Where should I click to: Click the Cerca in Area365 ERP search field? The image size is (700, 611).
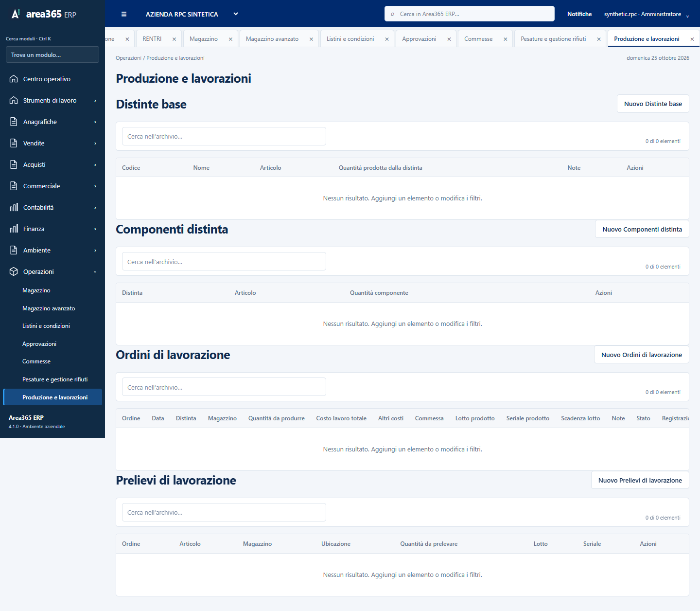470,14
